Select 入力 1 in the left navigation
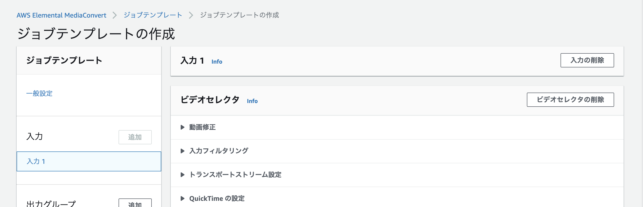644x207 pixels. (x=35, y=161)
